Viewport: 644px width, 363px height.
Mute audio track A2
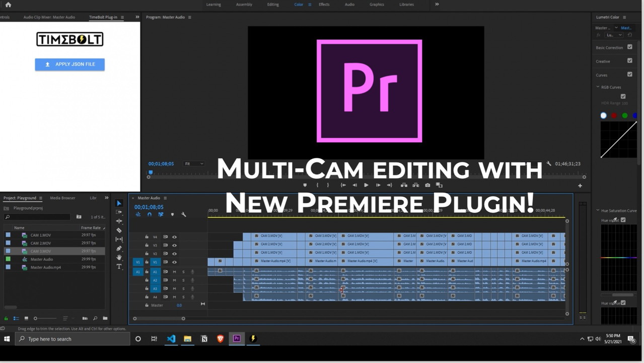174,280
